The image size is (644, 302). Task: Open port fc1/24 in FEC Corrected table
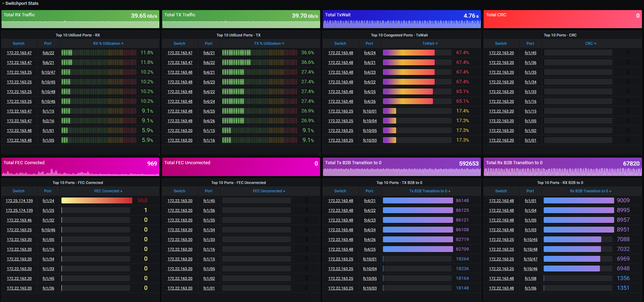pos(48,201)
